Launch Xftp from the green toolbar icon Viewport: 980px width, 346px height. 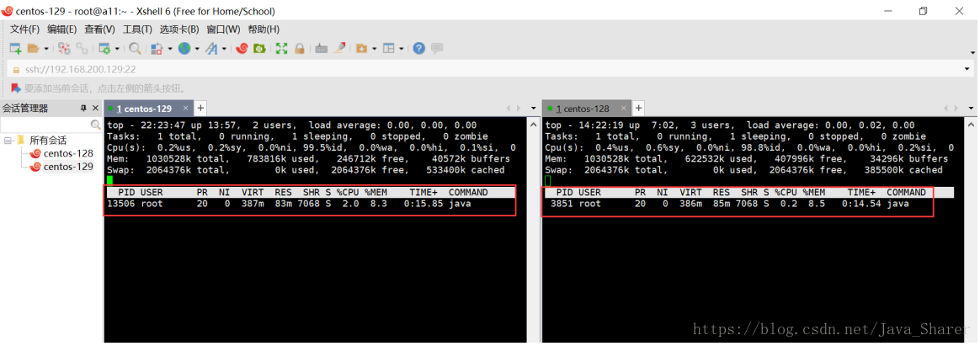click(259, 48)
